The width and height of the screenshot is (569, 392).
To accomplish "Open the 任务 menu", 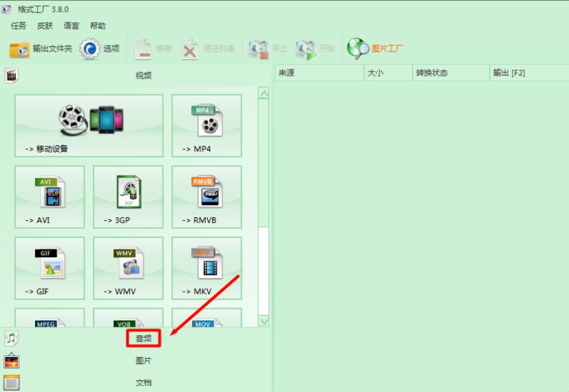I will tap(19, 25).
